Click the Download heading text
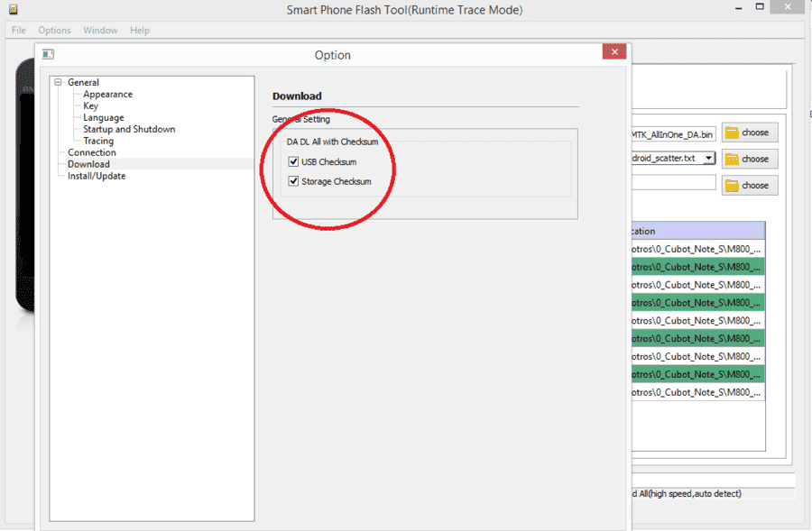Screen dimensions: 812x531 297,96
